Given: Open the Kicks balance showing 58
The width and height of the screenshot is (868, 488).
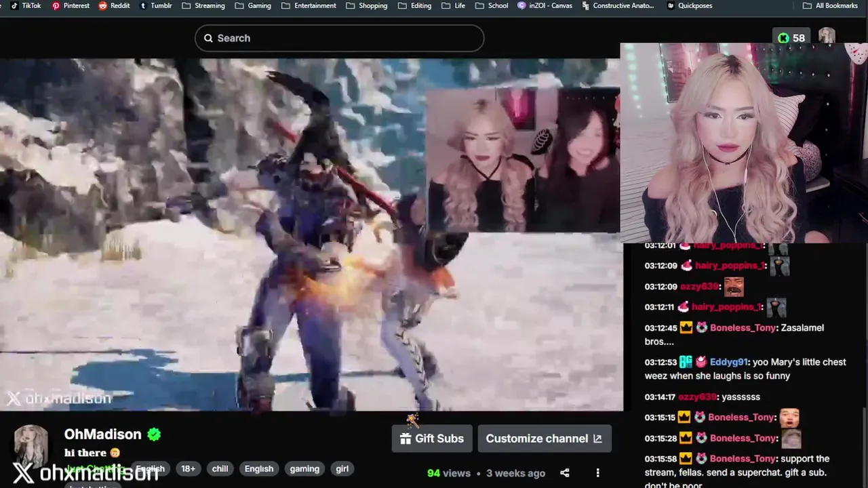Looking at the screenshot, I should tap(791, 38).
